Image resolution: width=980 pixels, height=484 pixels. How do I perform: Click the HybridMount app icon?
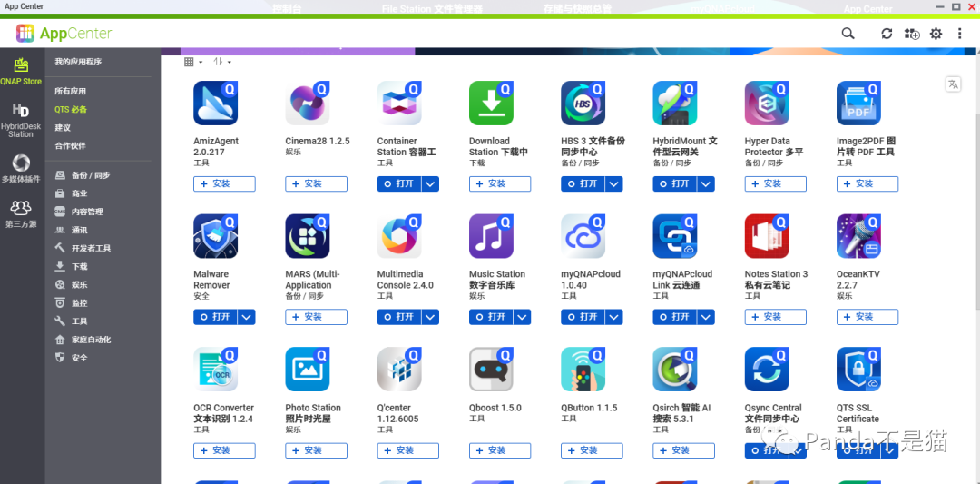coord(675,104)
